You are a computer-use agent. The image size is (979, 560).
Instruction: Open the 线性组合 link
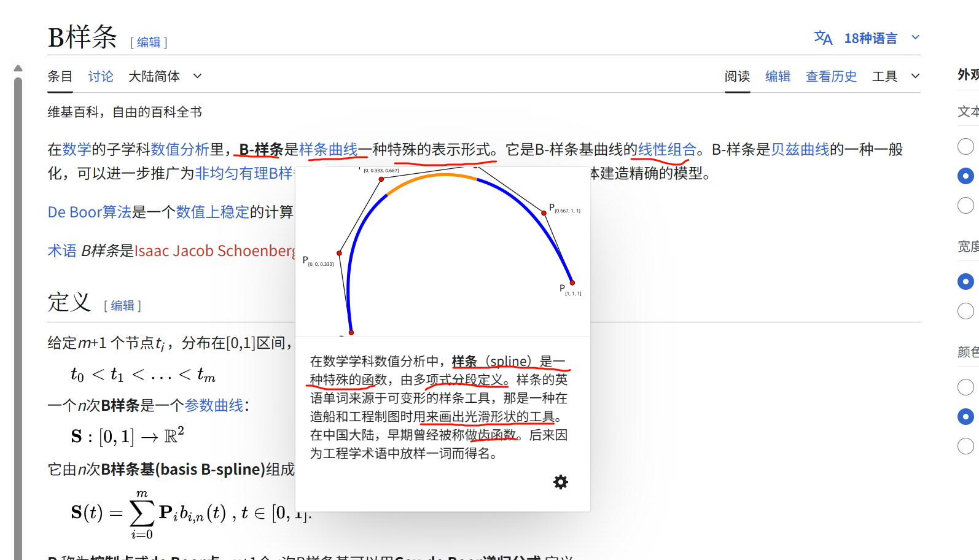(667, 149)
